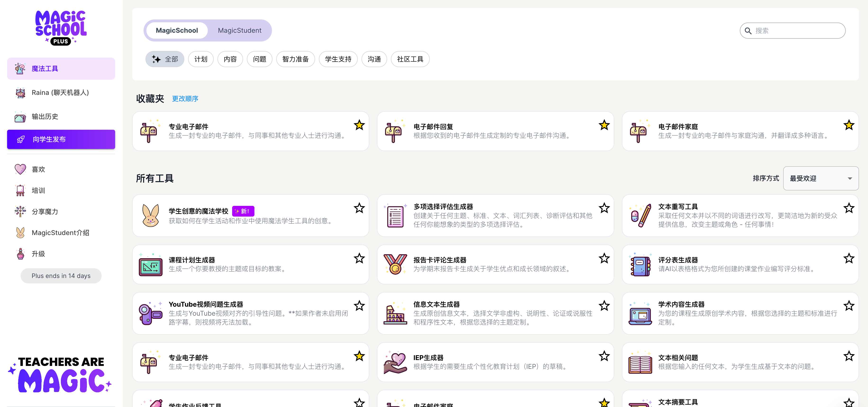This screenshot has width=868, height=407.
Task: Star the 学术内容生成器 tool
Action: pyautogui.click(x=849, y=306)
